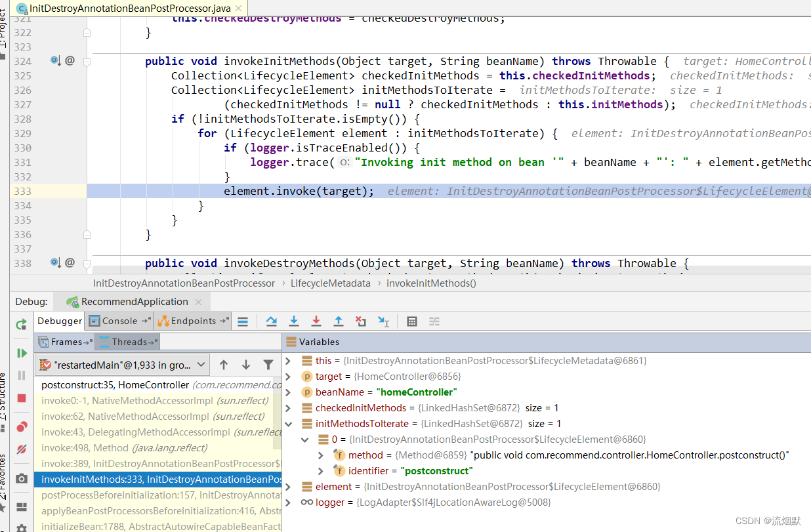The height and width of the screenshot is (532, 811).
Task: Select the Frames tab
Action: (66, 342)
